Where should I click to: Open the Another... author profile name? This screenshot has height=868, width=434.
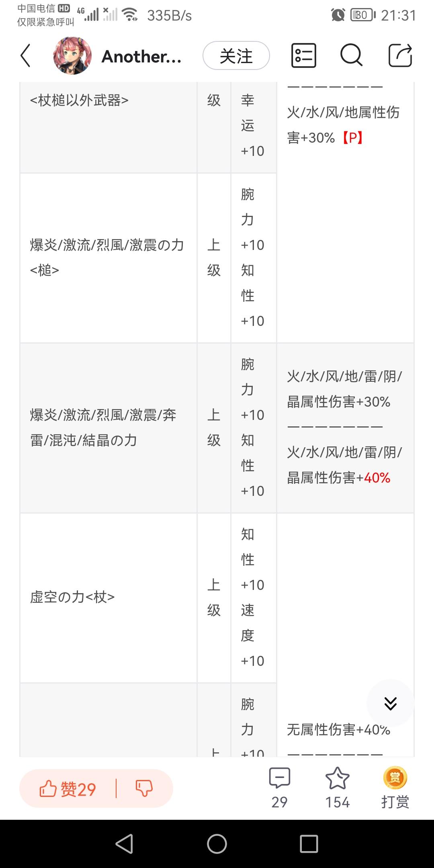pyautogui.click(x=141, y=57)
